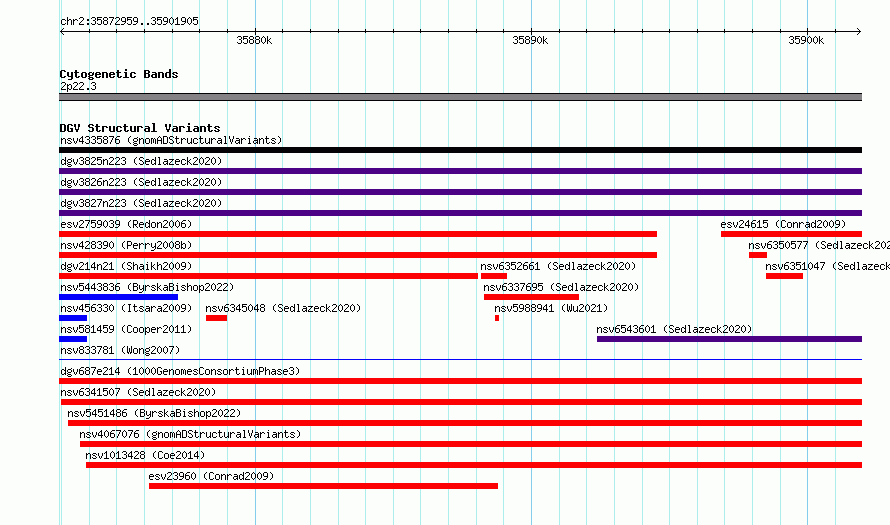Click the red dgv214n21 variant bar
890x525 pixels.
pos(268,276)
